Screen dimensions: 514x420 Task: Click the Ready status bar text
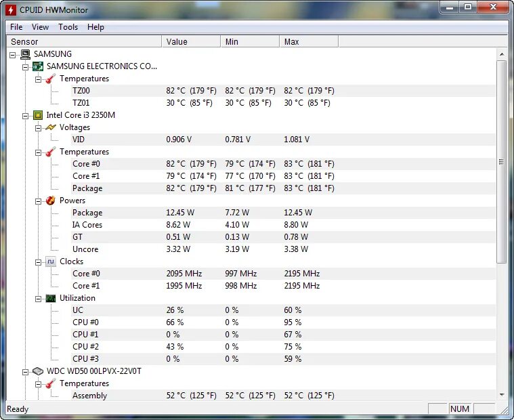click(x=18, y=409)
